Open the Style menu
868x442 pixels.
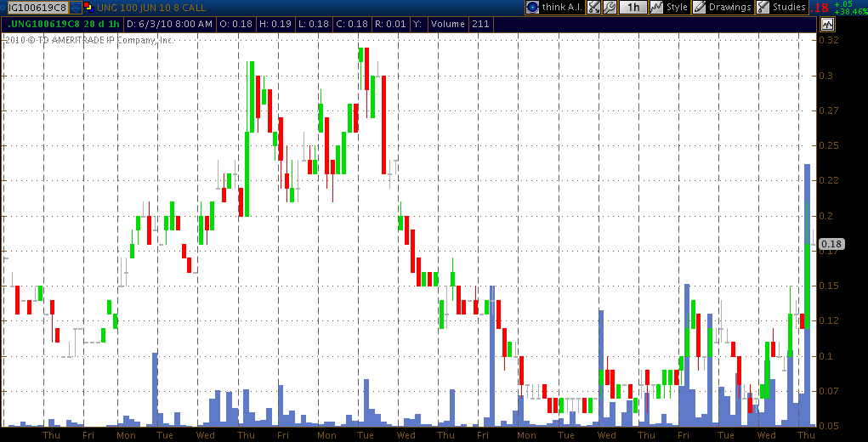[x=677, y=7]
